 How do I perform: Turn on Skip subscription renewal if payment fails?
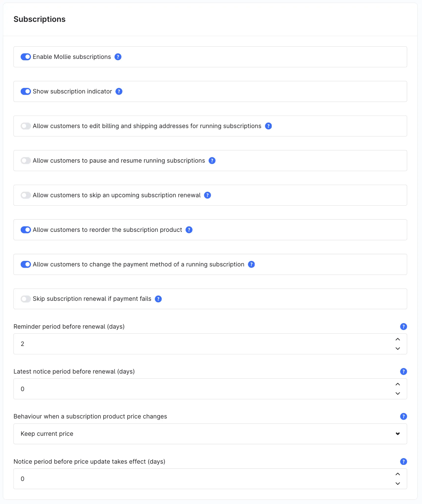pyautogui.click(x=26, y=299)
